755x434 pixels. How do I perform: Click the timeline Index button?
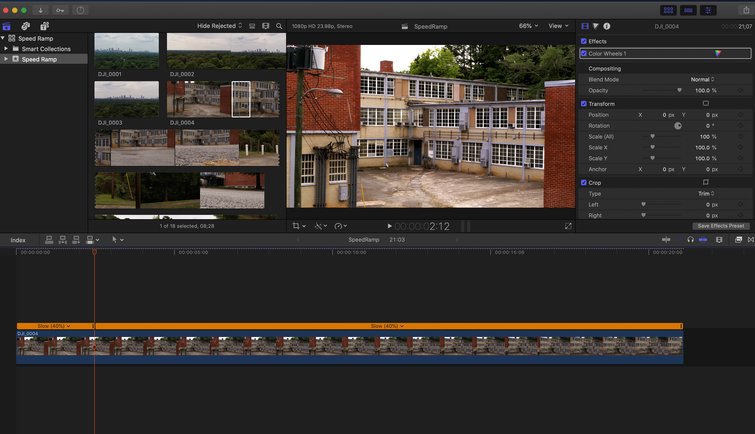point(18,240)
